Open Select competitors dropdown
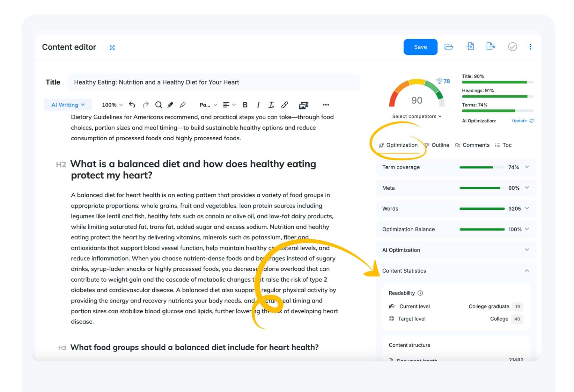This screenshot has width=574, height=392. coord(417,116)
